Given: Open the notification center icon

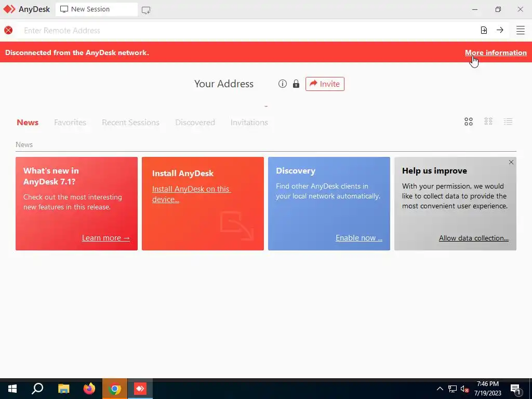Looking at the screenshot, I should click(516, 389).
